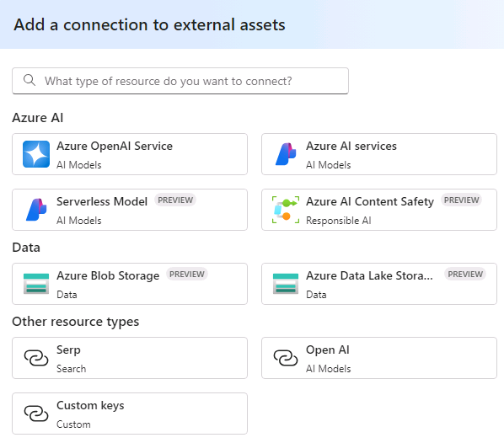Click the 'Azure AI' section heading
504x443 pixels.
38,118
